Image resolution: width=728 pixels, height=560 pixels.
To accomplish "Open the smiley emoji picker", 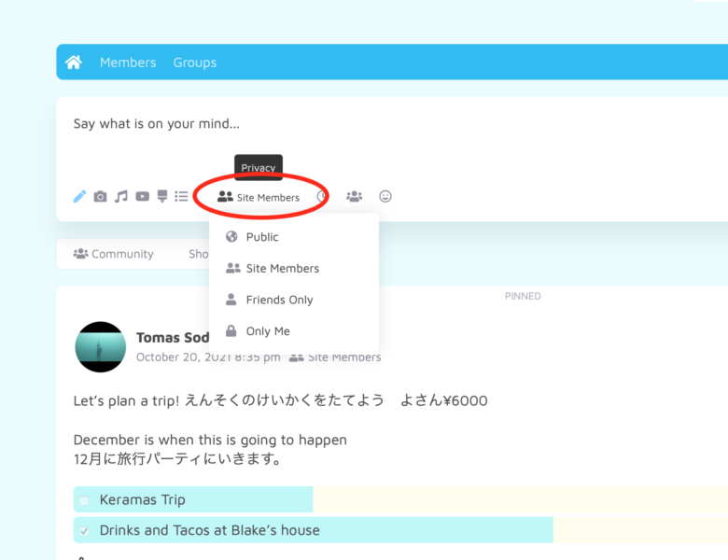I will click(385, 197).
